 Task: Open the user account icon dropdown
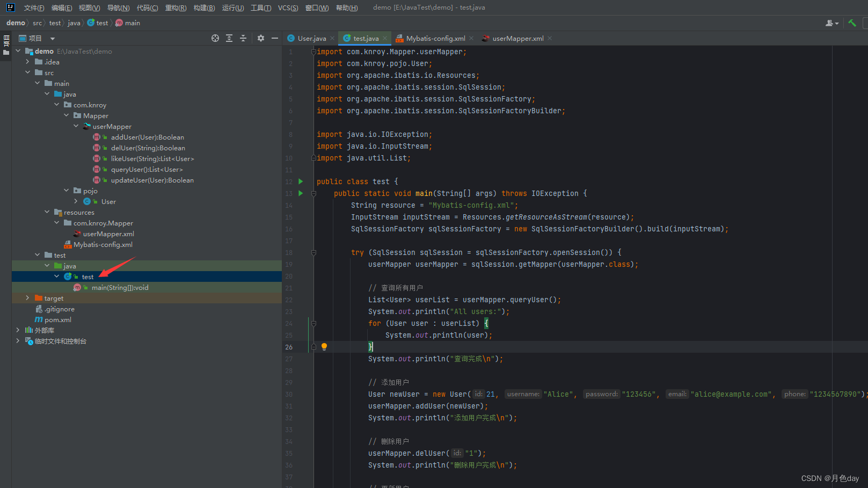point(832,23)
